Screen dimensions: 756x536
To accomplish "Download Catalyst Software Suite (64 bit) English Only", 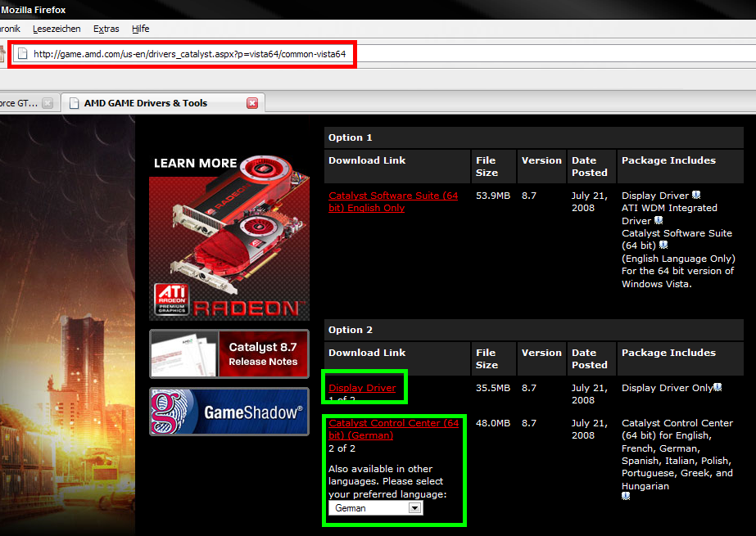I will pos(393,202).
